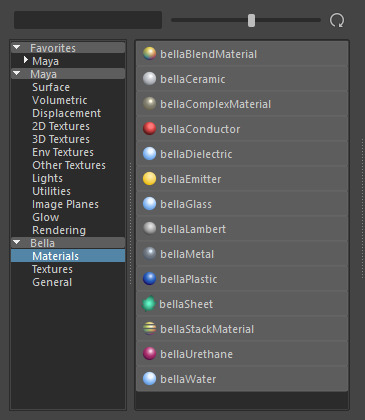This screenshot has height=420, width=365.
Task: Create a bellaCeramic node via its label
Action: (x=193, y=79)
